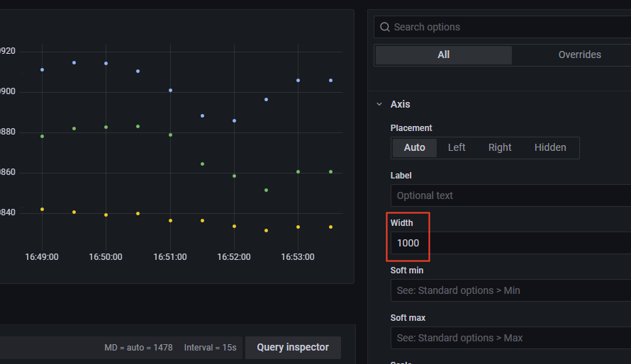Click the Label optional text field
Viewport: 631px width, 364px height.
click(x=510, y=195)
